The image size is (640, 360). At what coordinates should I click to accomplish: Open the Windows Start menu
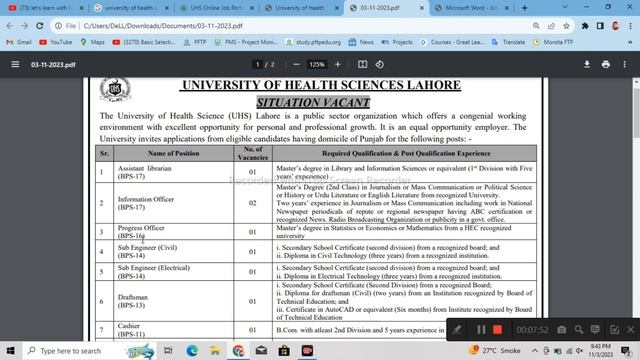click(10, 351)
